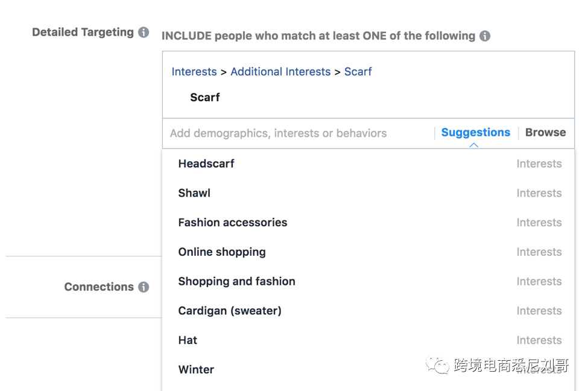588x391 pixels.
Task: Select Online shopping from suggestions
Action: [x=221, y=252]
